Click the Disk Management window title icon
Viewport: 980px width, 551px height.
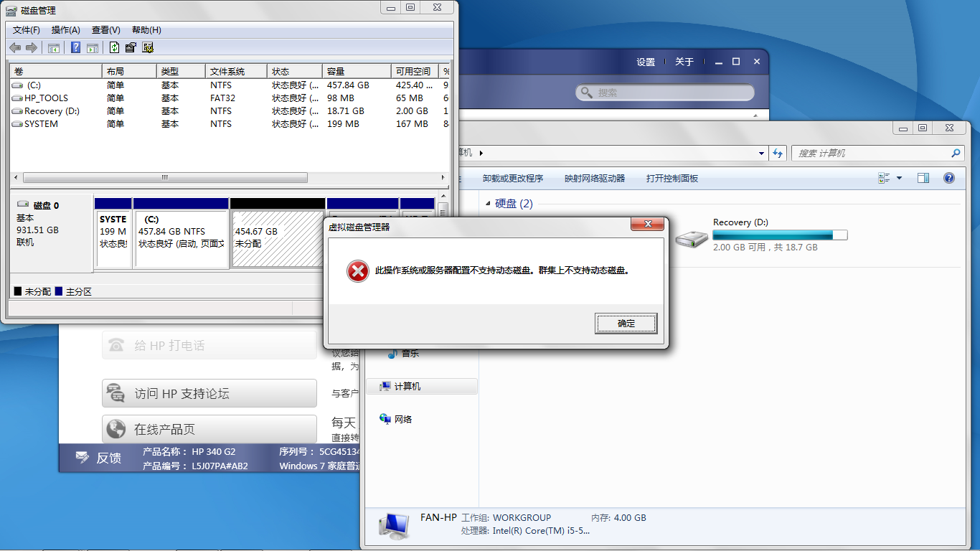coord(11,11)
